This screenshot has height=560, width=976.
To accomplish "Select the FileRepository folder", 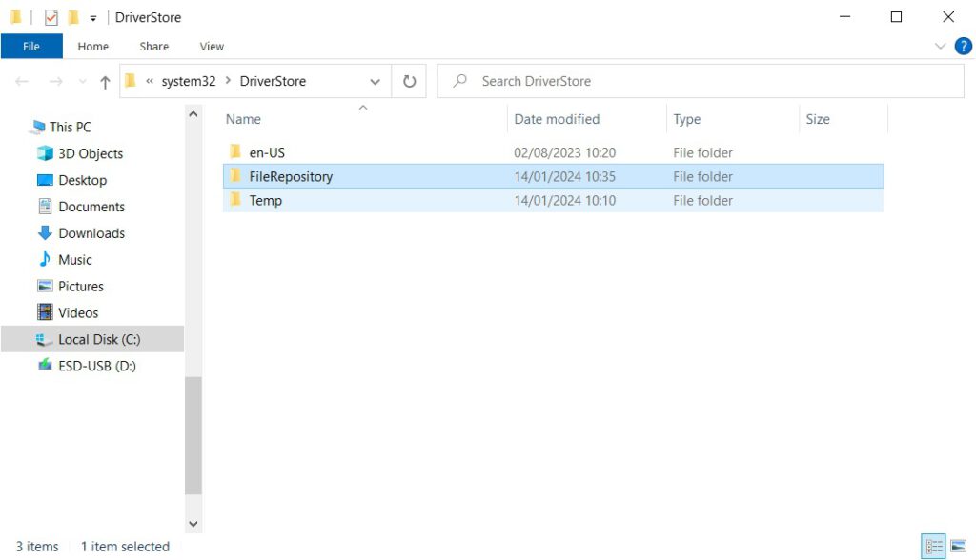I will (553, 177).
